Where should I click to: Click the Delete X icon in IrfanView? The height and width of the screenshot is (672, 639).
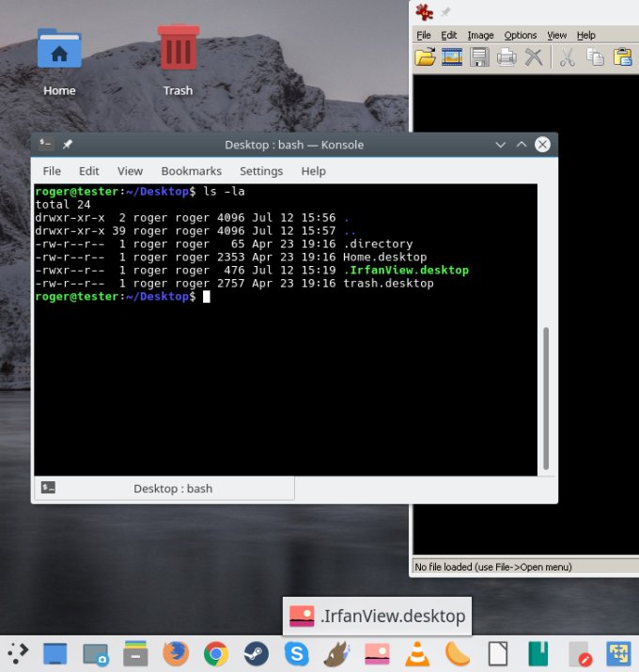click(534, 57)
